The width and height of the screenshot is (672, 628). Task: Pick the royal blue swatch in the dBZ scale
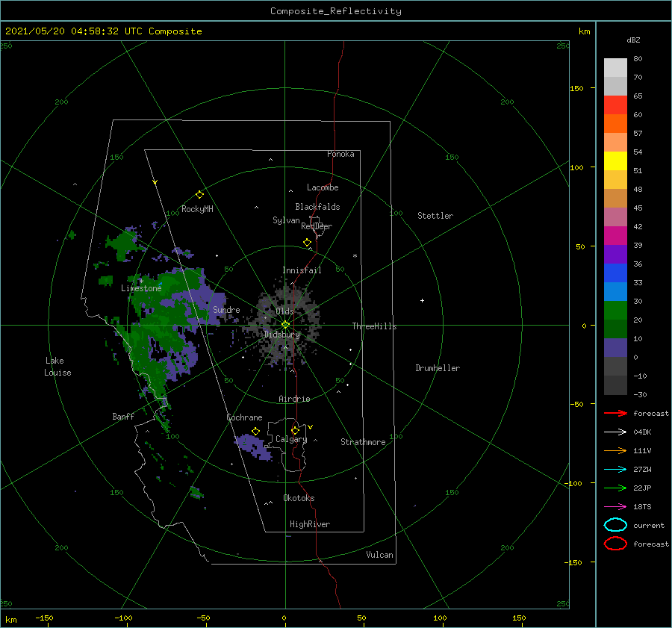615,273
